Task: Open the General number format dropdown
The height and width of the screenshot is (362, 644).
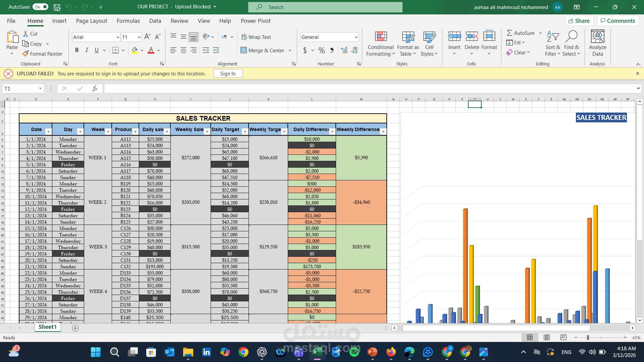Action: coord(356,37)
